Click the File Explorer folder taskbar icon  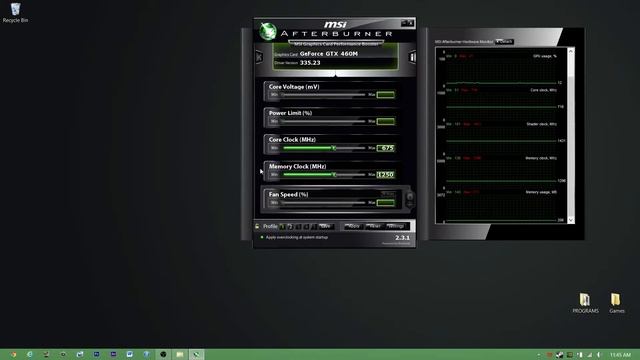click(x=180, y=354)
